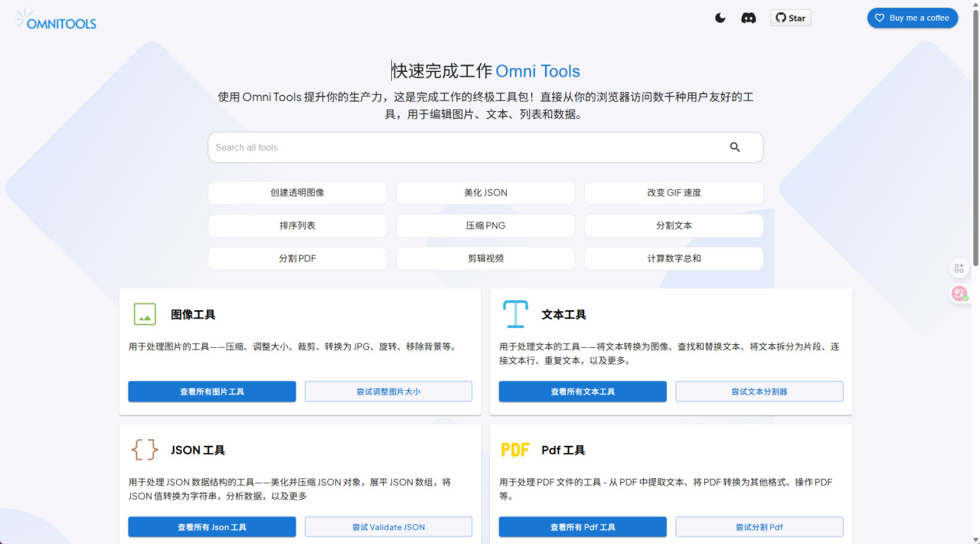Click the yellow PDF icon
The image size is (980, 544).
(x=515, y=450)
